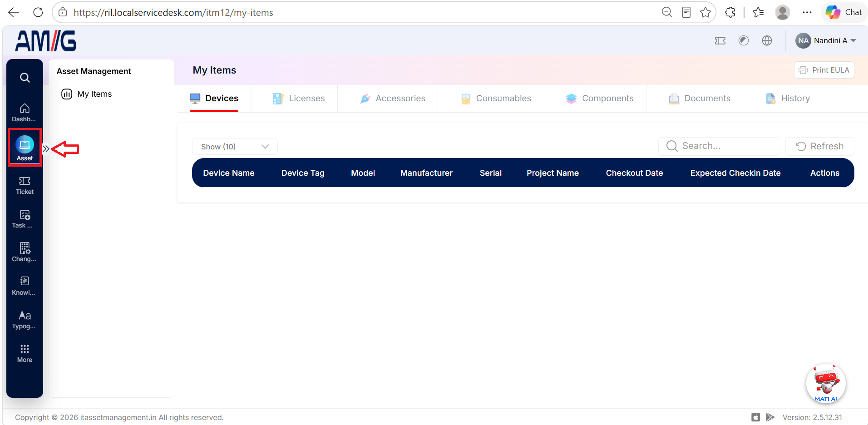The height and width of the screenshot is (425, 868).
Task: Toggle the theme icon in header
Action: (744, 41)
